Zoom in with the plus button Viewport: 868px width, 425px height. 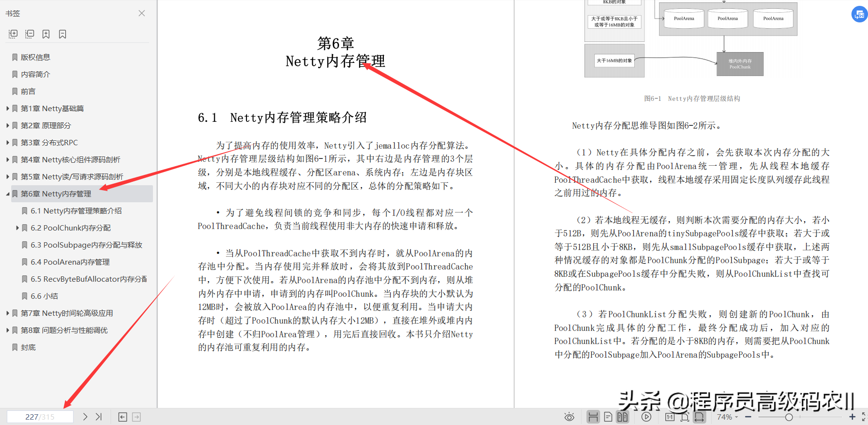[x=852, y=417]
